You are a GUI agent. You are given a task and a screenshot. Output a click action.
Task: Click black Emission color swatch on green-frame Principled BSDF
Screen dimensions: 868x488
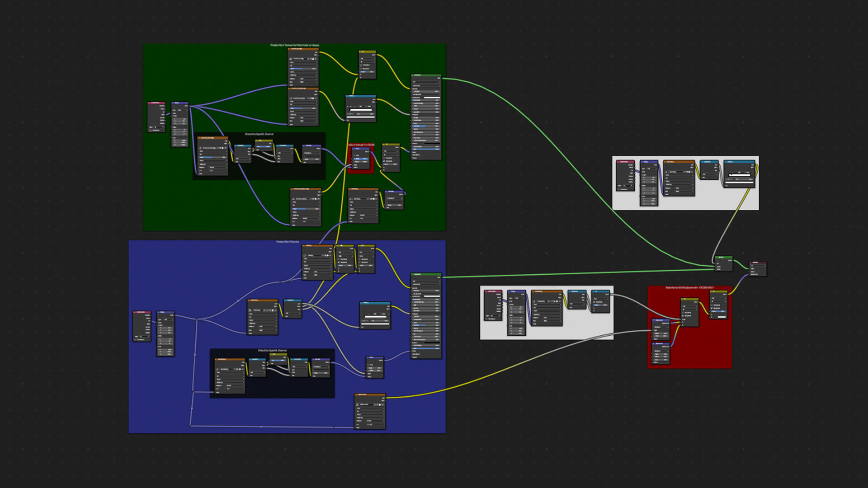tap(432, 144)
